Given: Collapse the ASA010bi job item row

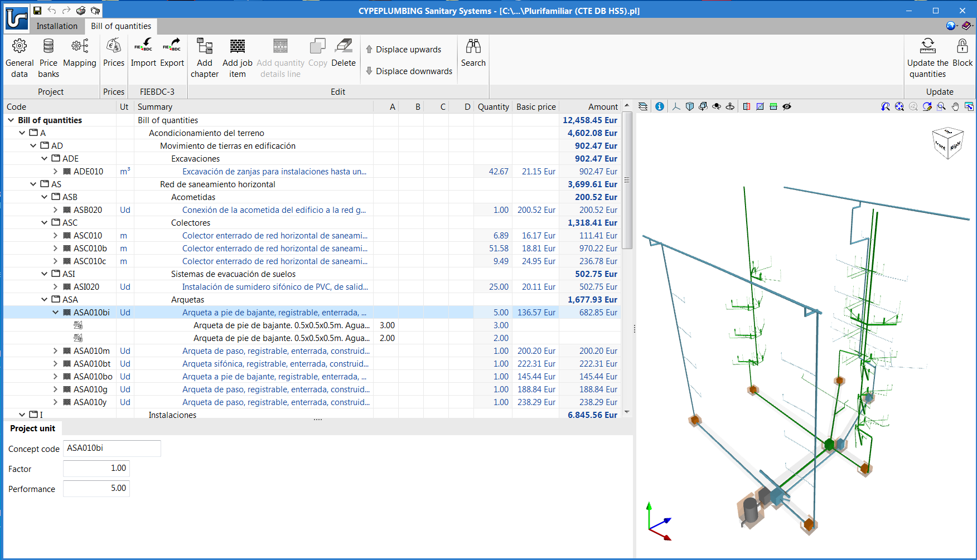Looking at the screenshot, I should [55, 312].
